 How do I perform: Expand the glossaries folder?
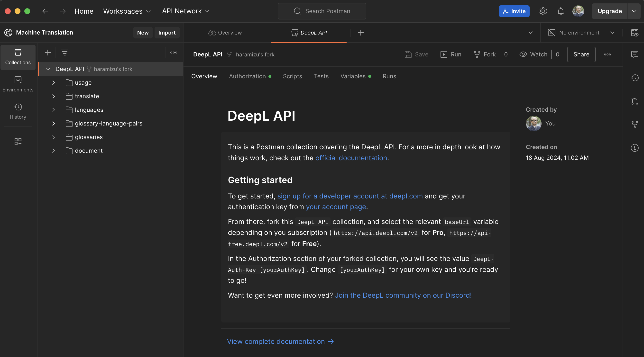[x=53, y=137]
